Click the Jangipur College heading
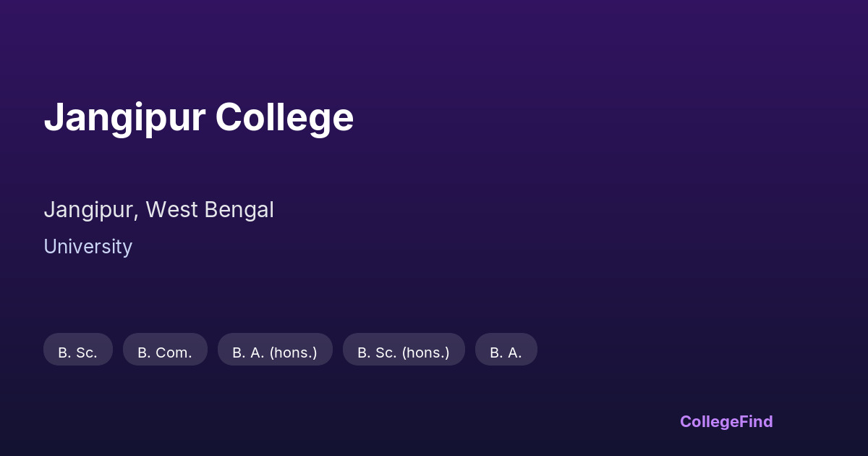 click(199, 117)
